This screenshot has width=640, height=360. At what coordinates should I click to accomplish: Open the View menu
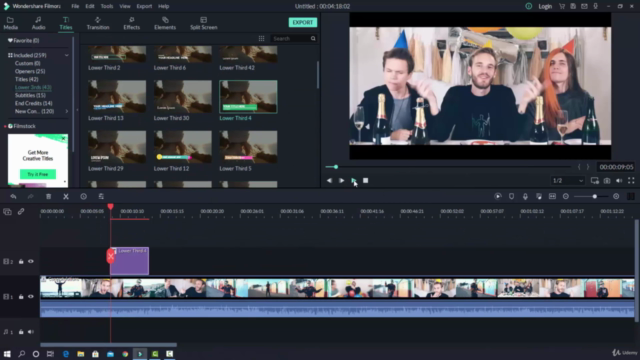(124, 6)
